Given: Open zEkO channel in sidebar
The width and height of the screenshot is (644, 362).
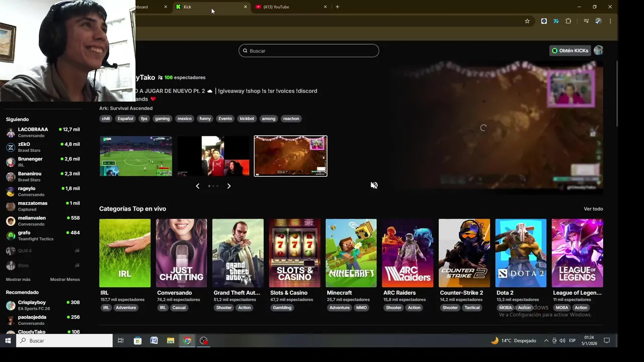Looking at the screenshot, I should 43,147.
